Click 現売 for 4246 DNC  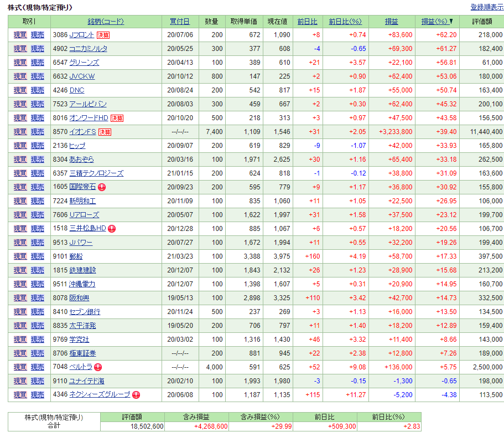(x=37, y=90)
